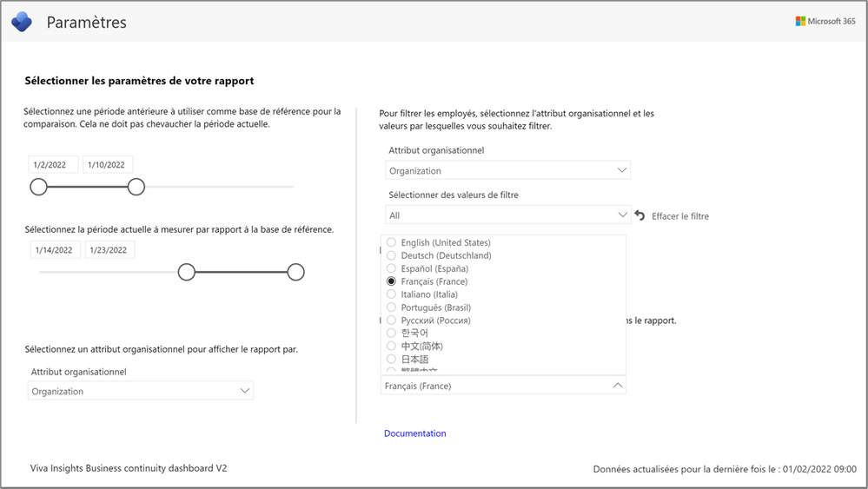Click current period start slider handle
Image resolution: width=868 pixels, height=489 pixels.
pyautogui.click(x=187, y=272)
